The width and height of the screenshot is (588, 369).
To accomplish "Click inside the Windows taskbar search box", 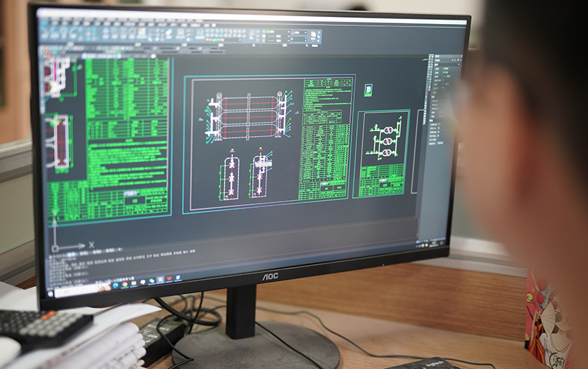I will coord(77,287).
